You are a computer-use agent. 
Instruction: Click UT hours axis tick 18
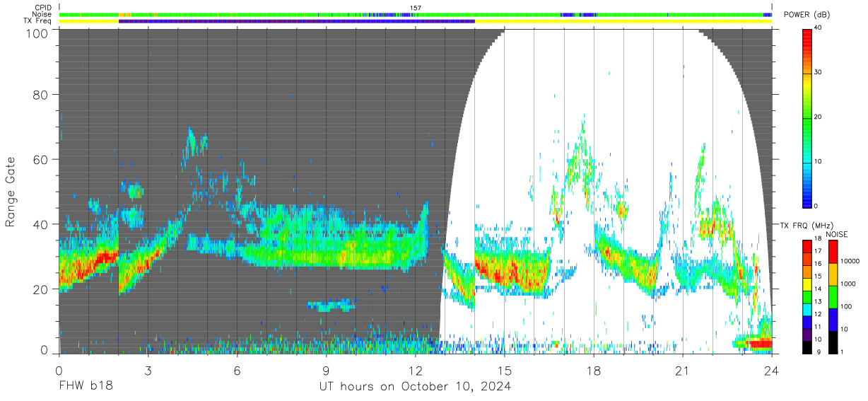(594, 370)
